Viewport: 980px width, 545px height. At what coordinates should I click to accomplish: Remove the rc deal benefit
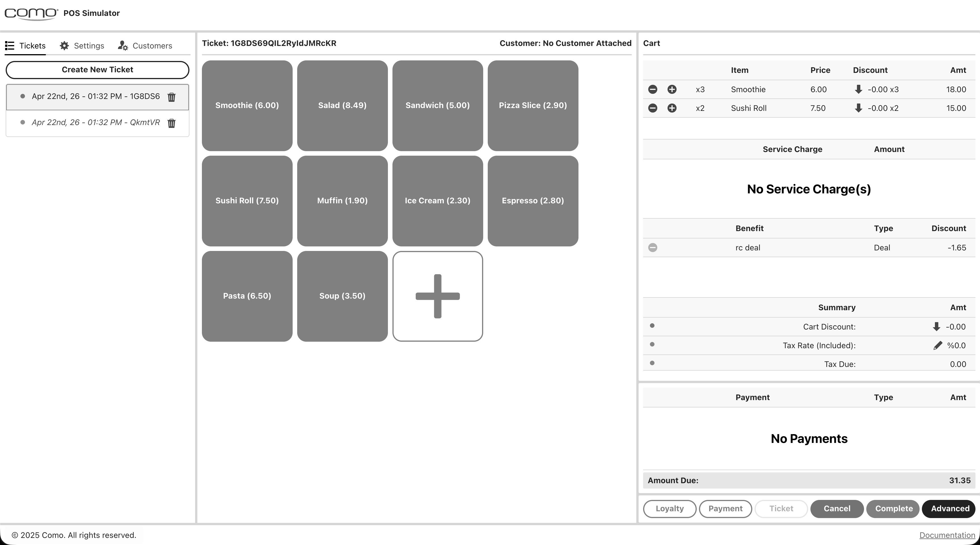pos(652,248)
